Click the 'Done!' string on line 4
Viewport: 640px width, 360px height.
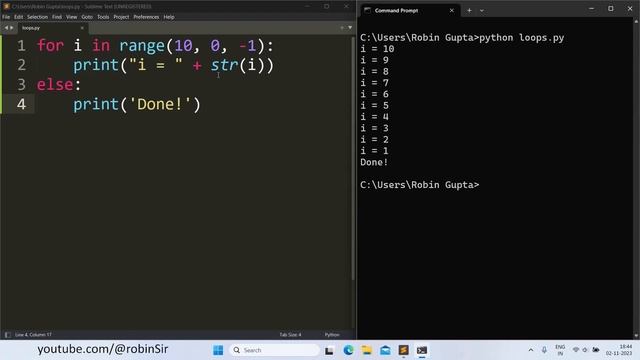click(160, 104)
